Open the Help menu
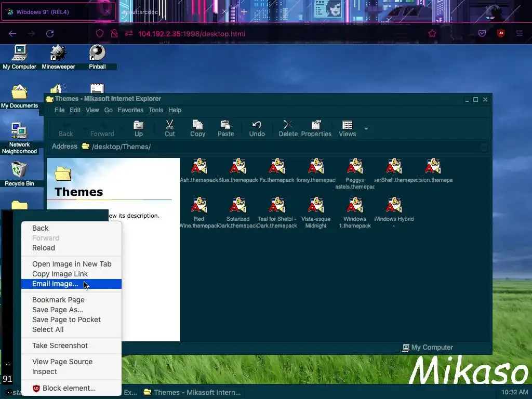The image size is (532, 399). pos(175,110)
